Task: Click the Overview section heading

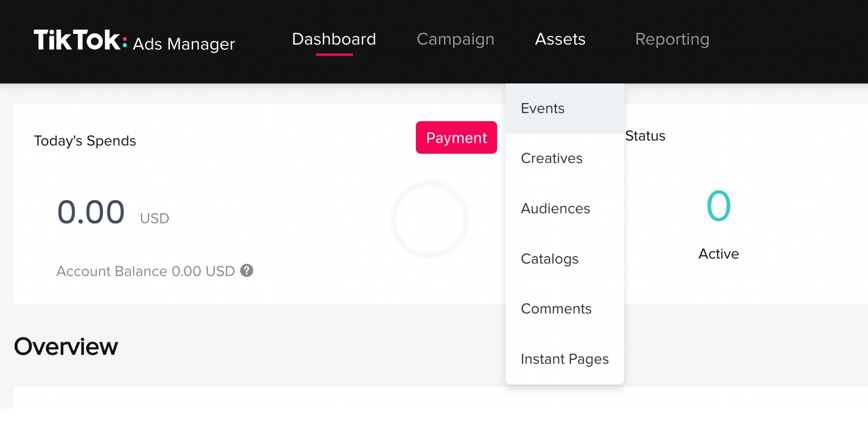Action: tap(66, 346)
